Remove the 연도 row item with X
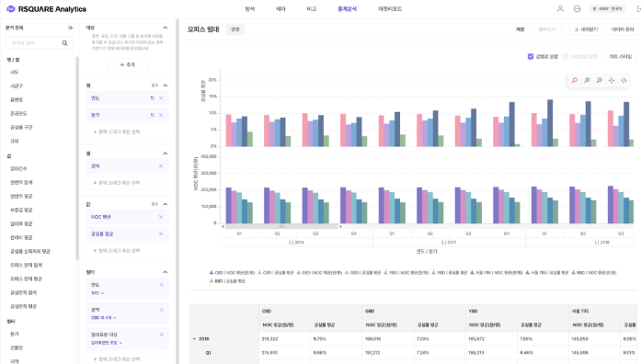The width and height of the screenshot is (641, 364). (161, 98)
